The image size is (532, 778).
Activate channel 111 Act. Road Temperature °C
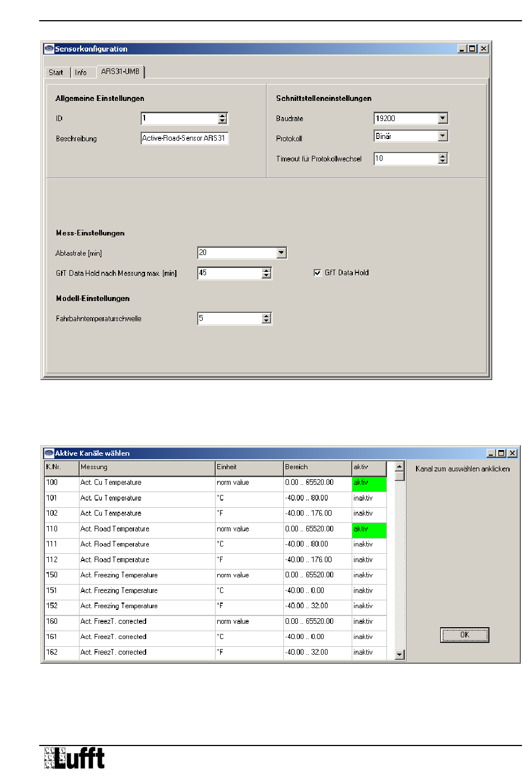(369, 544)
